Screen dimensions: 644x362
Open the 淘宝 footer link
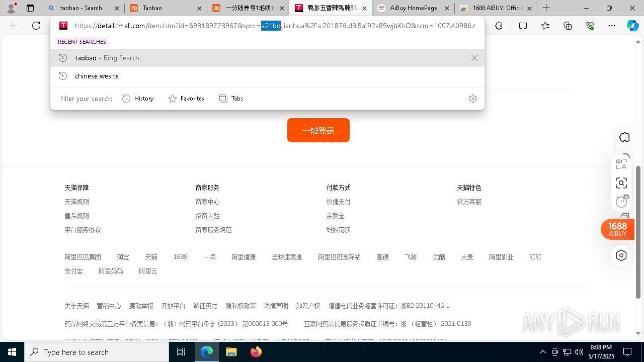pos(123,257)
